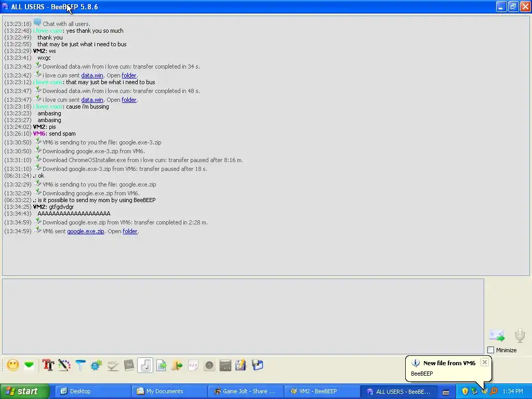Click the gray round record icon
The width and height of the screenshot is (532, 399).
tap(209, 365)
